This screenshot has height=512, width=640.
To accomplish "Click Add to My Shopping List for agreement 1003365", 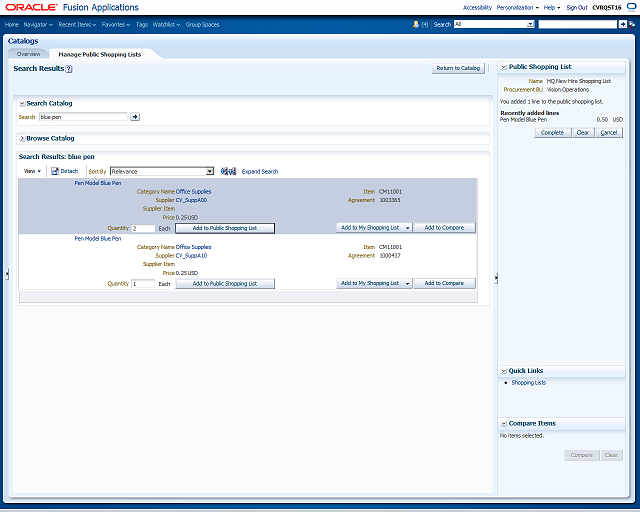I will click(x=370, y=228).
